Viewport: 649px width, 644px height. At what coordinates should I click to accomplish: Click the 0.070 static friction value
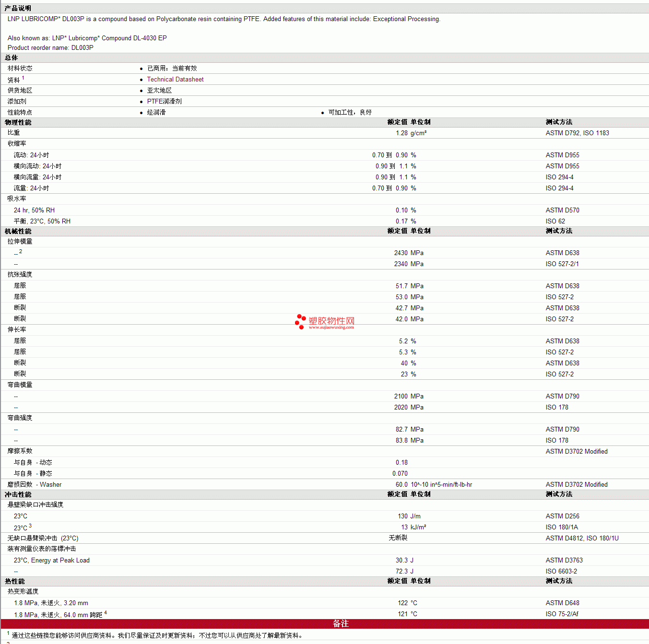400,474
